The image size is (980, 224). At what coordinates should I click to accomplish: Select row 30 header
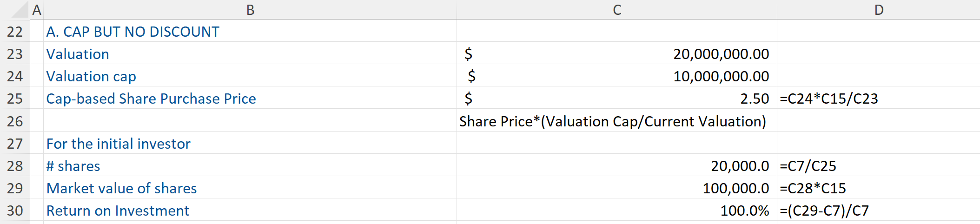pos(15,211)
